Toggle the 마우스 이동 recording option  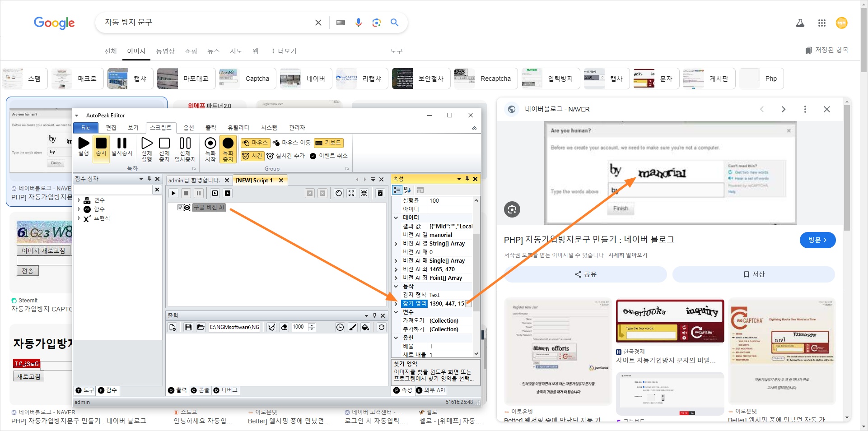pos(292,143)
